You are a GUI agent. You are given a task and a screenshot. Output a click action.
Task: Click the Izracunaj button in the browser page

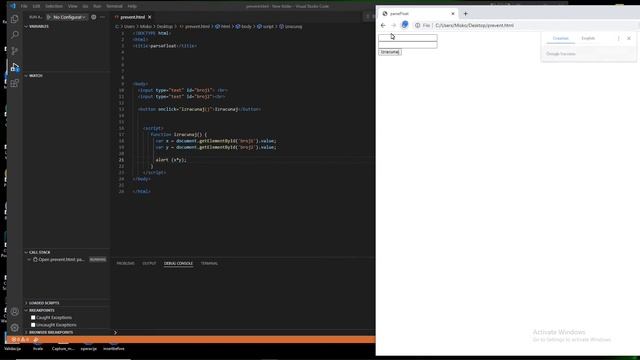point(390,52)
